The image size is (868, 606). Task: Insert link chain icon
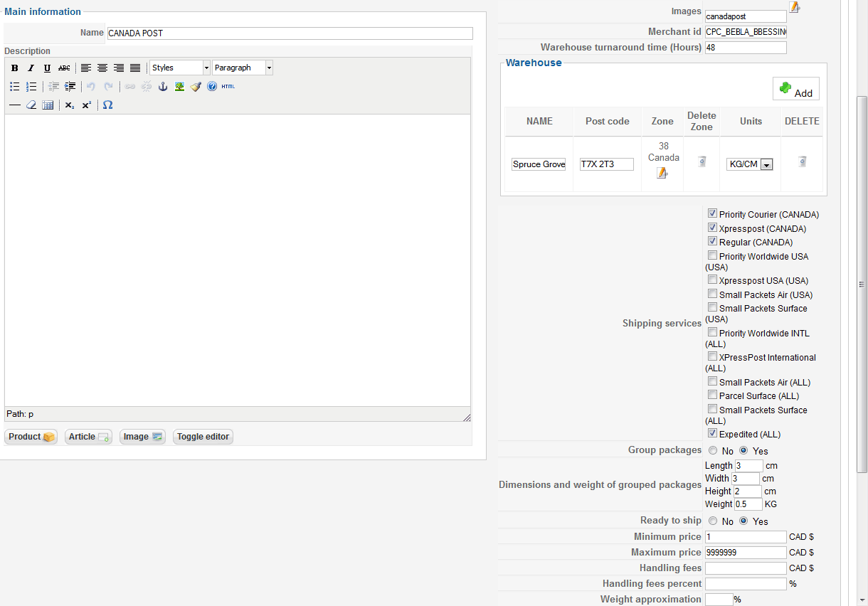pyautogui.click(x=129, y=86)
